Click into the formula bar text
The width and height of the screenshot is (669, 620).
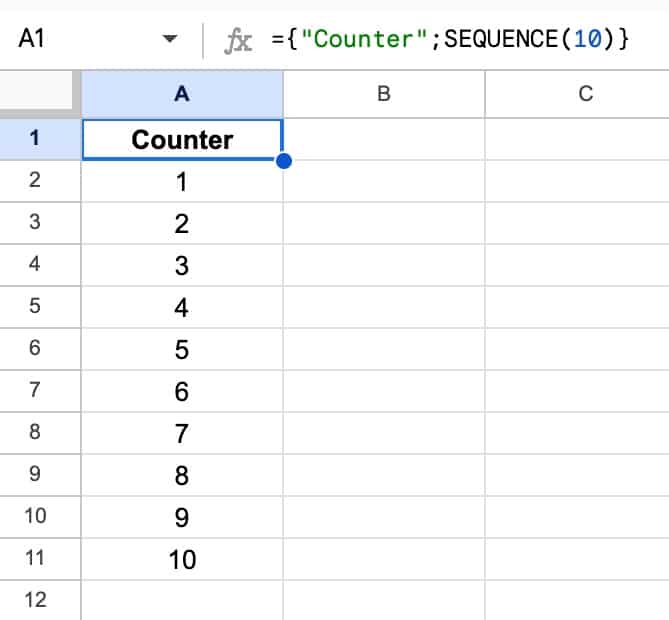450,40
